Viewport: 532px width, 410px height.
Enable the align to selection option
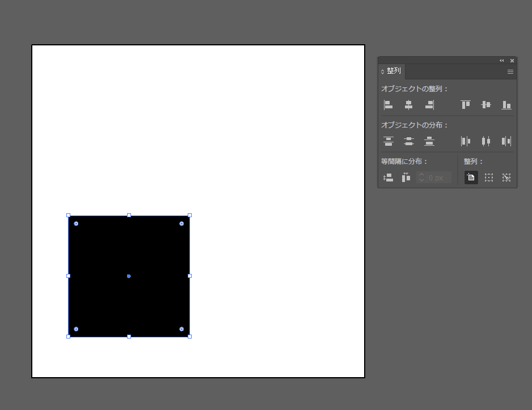(489, 177)
